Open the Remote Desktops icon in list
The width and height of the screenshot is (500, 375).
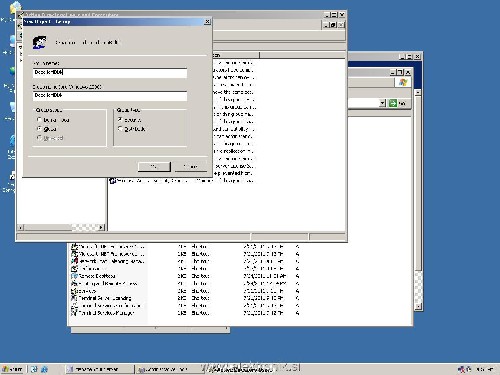pyautogui.click(x=74, y=276)
